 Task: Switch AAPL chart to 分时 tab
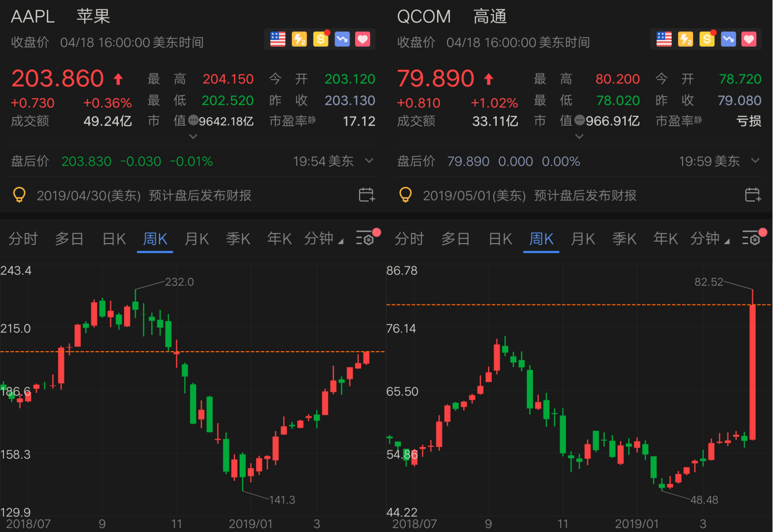pyautogui.click(x=23, y=239)
